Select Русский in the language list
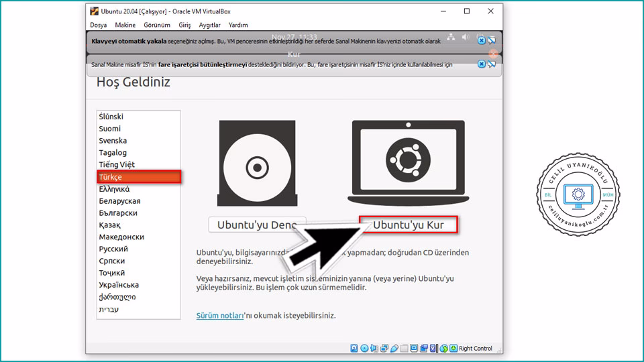Viewport: 644px width, 362px height. (138, 249)
